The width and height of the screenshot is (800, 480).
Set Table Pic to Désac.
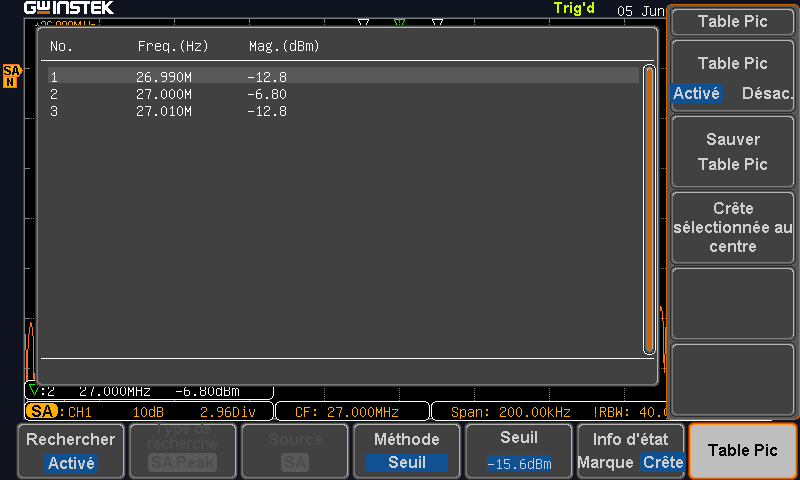(767, 93)
